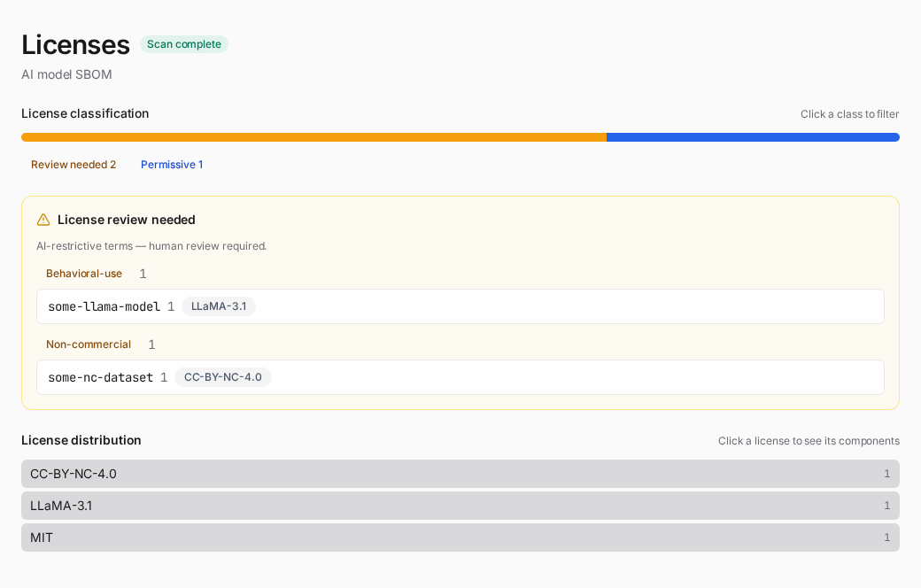Click the LLaMA-3.1 license badge

click(x=219, y=306)
